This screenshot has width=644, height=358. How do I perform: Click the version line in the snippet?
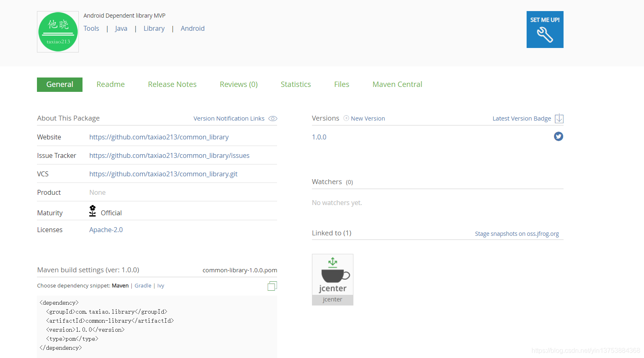point(85,330)
